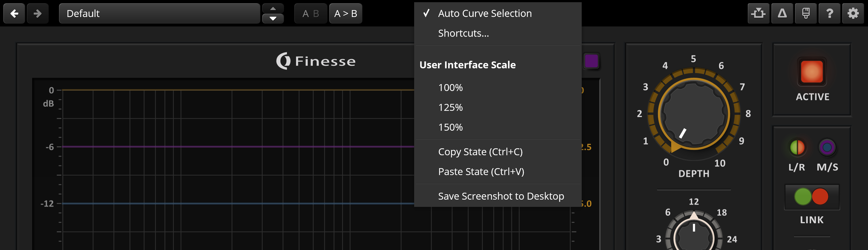Click the Finesse logo

coord(316,61)
